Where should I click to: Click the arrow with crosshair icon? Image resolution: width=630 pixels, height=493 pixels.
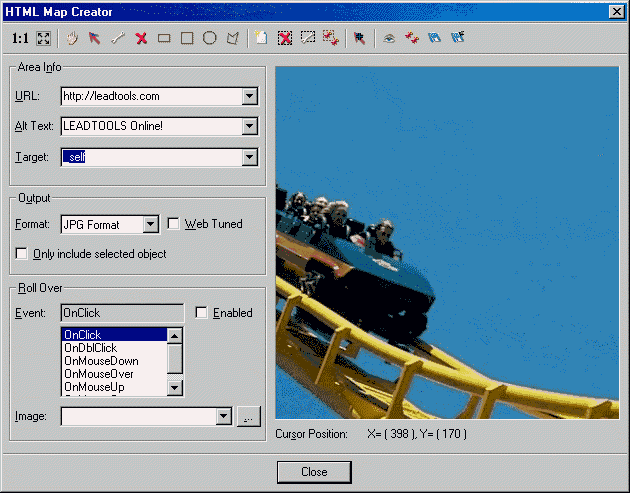(360, 38)
